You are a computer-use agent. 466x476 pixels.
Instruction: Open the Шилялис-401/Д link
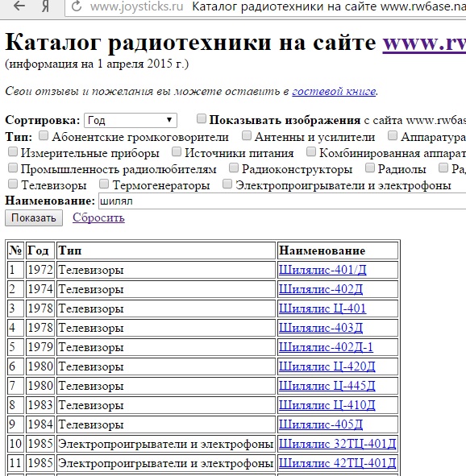click(322, 270)
